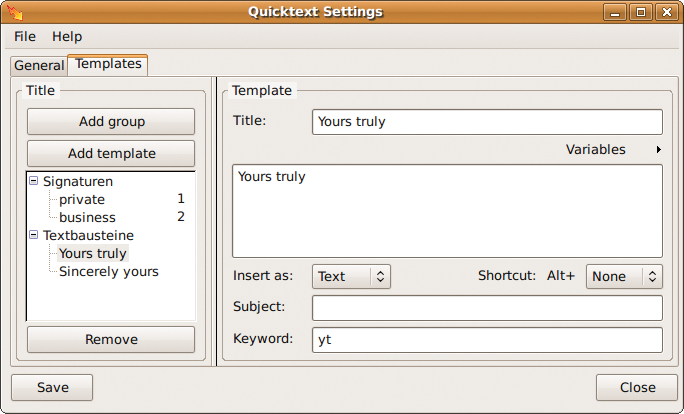Collapse the Textbausteine group
The width and height of the screenshot is (684, 414).
point(34,235)
